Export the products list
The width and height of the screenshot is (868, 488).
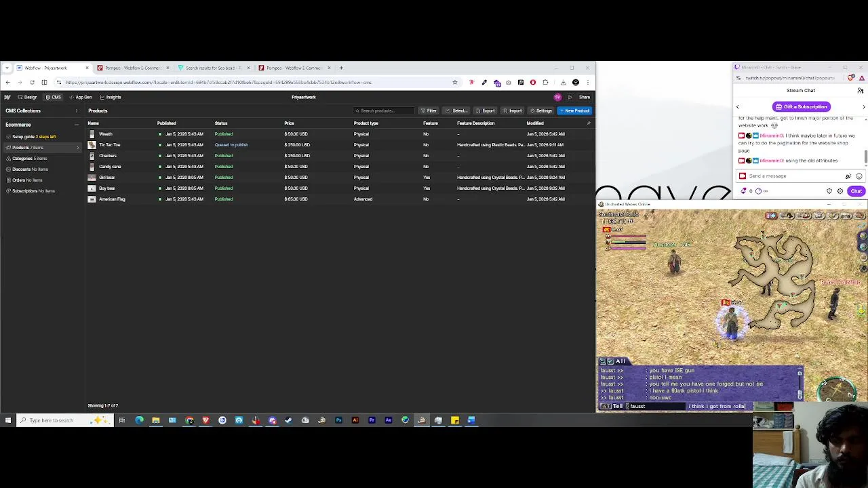click(486, 110)
